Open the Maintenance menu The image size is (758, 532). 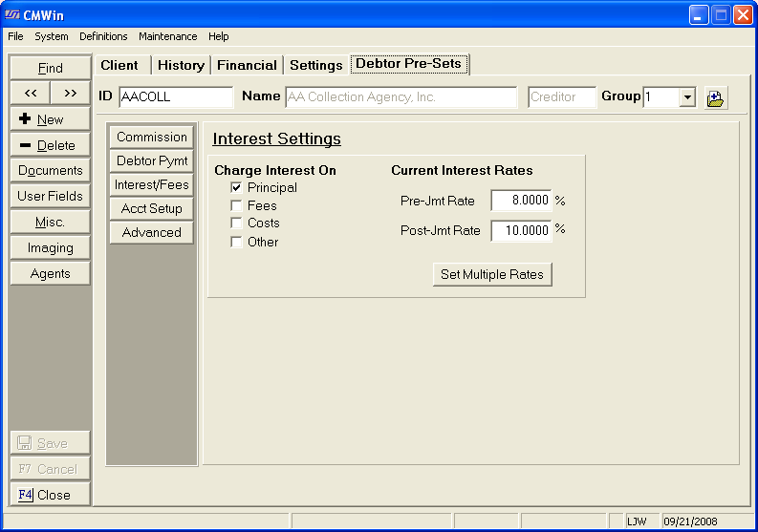(167, 36)
